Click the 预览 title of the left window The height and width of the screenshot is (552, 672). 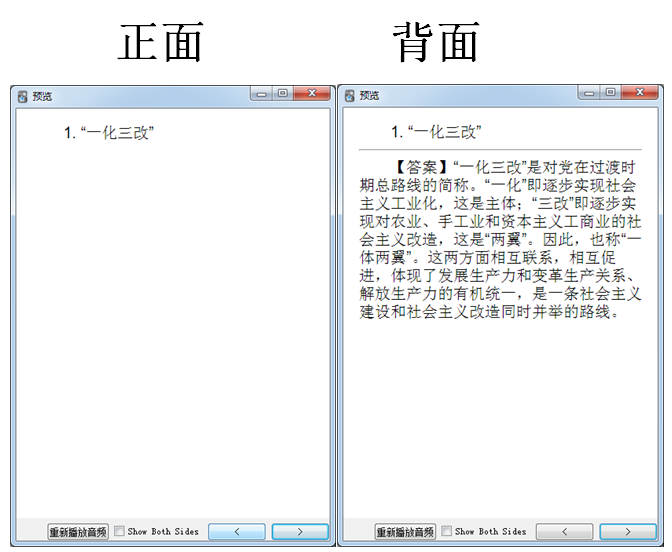pos(42,96)
